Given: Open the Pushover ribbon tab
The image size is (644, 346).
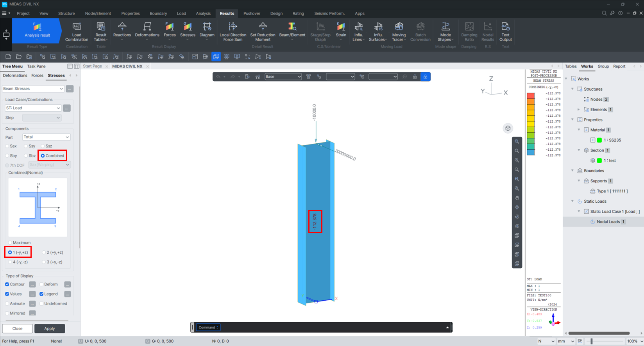Looking at the screenshot, I should (252, 13).
